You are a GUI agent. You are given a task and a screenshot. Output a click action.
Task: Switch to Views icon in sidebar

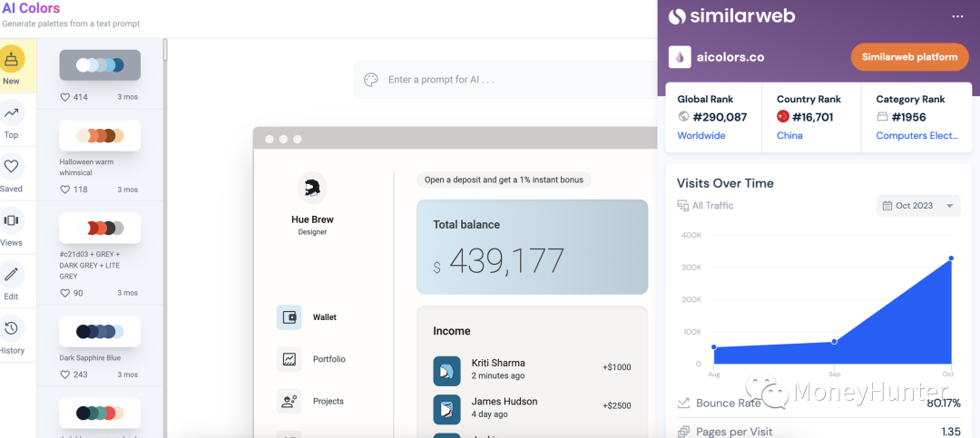tap(12, 220)
